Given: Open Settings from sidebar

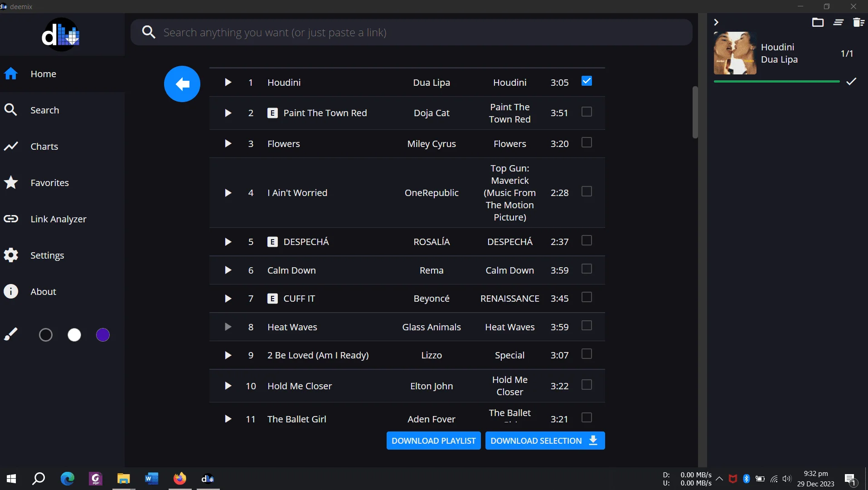Looking at the screenshot, I should [62, 255].
